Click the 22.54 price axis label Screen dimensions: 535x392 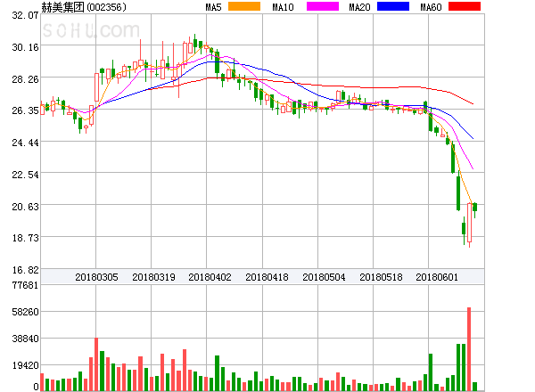[25, 176]
